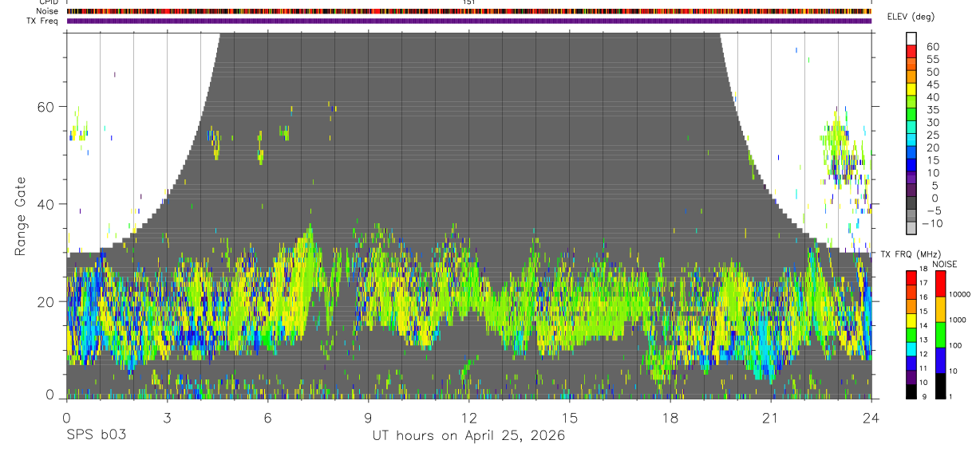Select the blue swatch in NOISE scale
Viewport: 980px width, 452px height.
[x=941, y=360]
